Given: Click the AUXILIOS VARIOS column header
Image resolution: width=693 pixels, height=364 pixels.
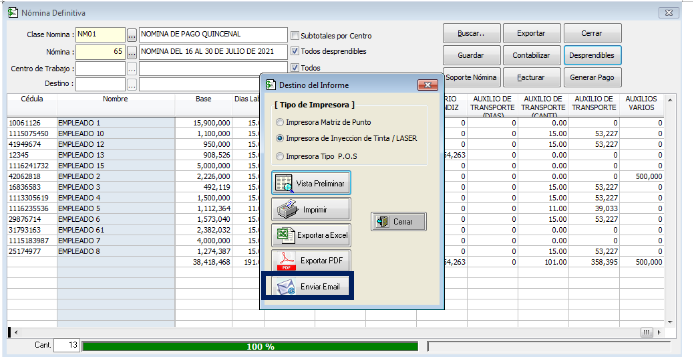Looking at the screenshot, I should (x=641, y=106).
